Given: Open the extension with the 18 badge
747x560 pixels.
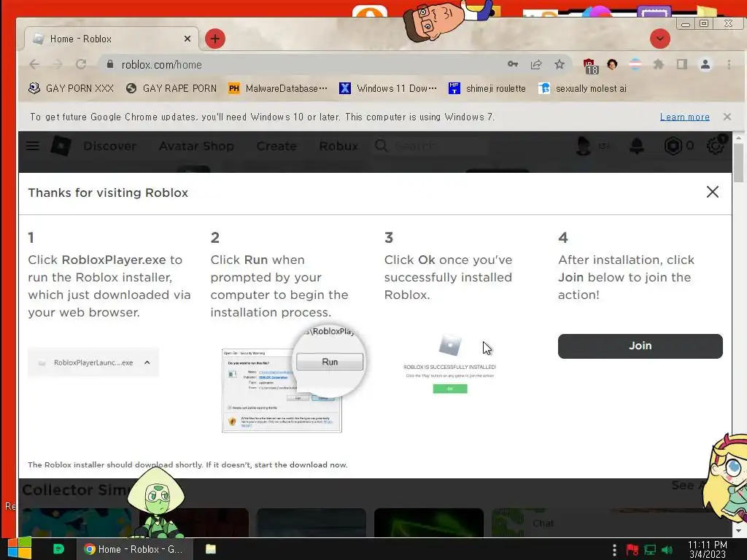Looking at the screenshot, I should pos(590,66).
